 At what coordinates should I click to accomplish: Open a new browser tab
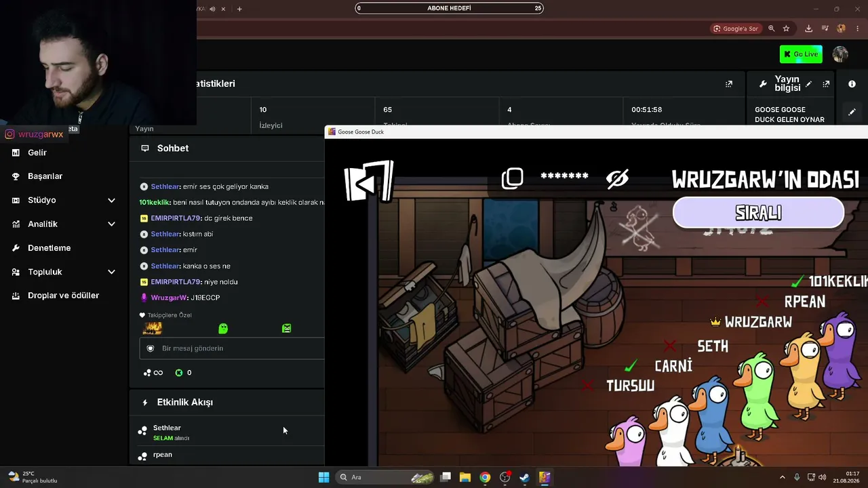point(239,9)
